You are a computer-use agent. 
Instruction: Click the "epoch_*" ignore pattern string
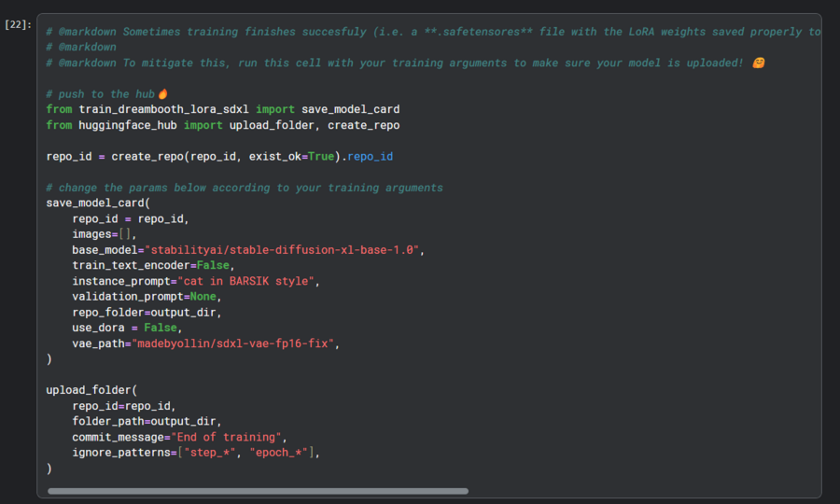280,454
